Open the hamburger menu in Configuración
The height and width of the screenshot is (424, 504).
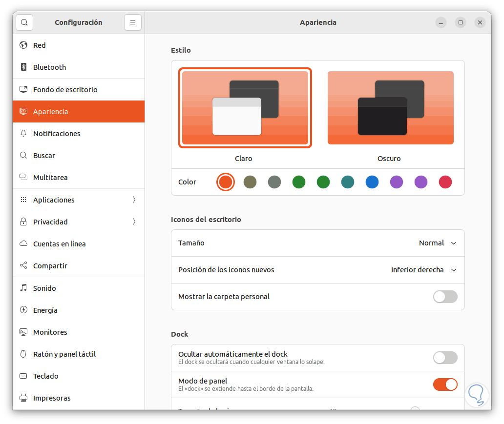132,22
